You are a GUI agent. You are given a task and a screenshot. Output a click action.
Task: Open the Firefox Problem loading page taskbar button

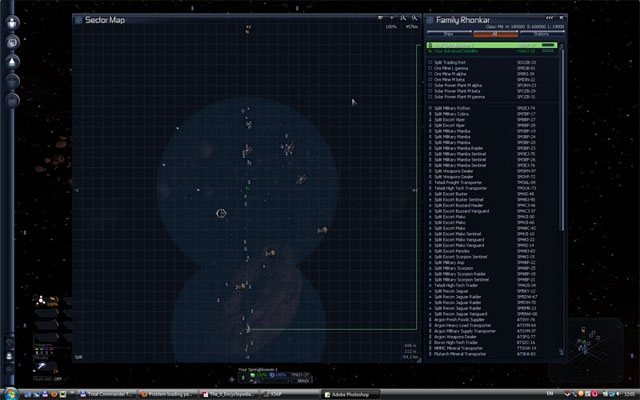168,394
